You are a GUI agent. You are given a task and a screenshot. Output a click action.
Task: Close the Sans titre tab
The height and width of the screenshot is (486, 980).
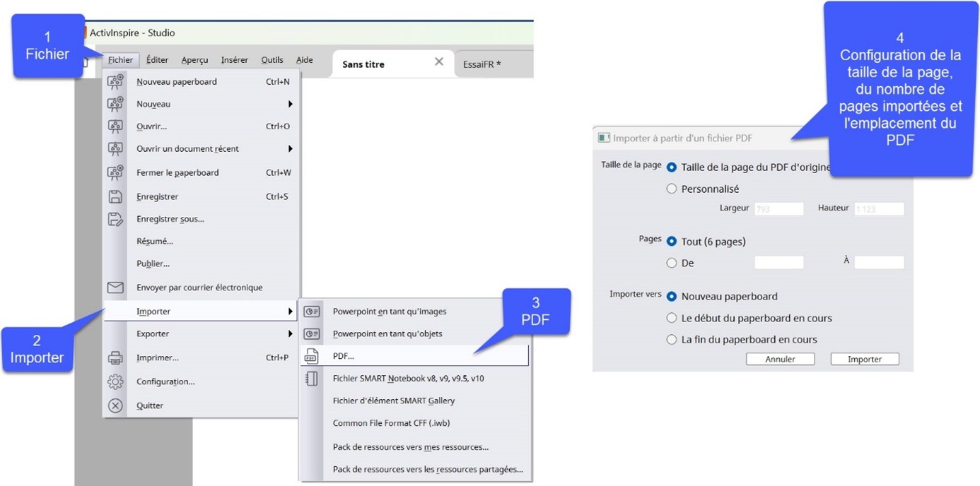pyautogui.click(x=439, y=62)
